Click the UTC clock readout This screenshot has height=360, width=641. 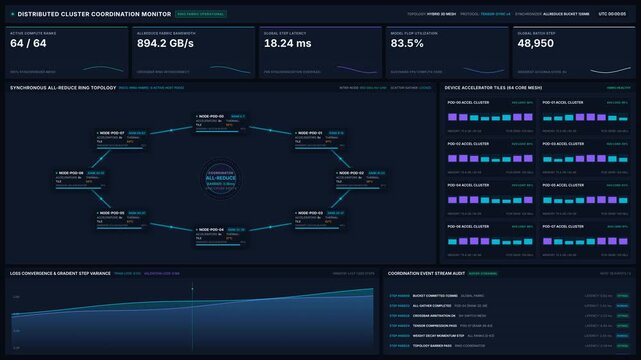click(612, 14)
